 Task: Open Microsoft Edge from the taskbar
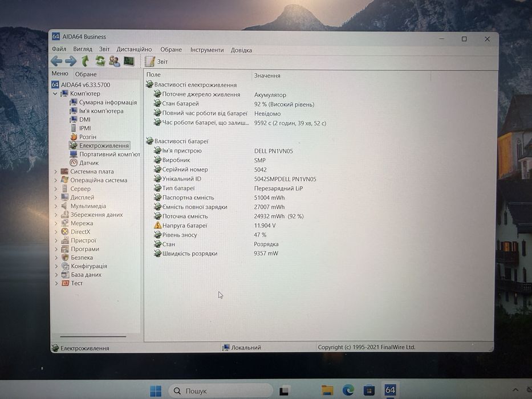click(x=348, y=390)
